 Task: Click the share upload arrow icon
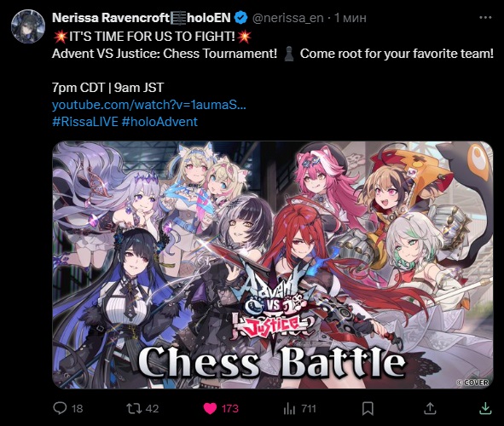click(x=430, y=408)
